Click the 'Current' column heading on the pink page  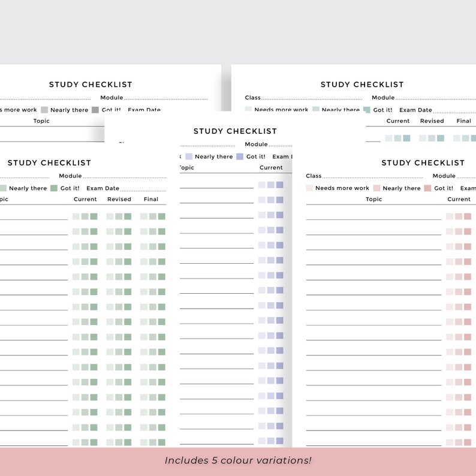coord(459,199)
